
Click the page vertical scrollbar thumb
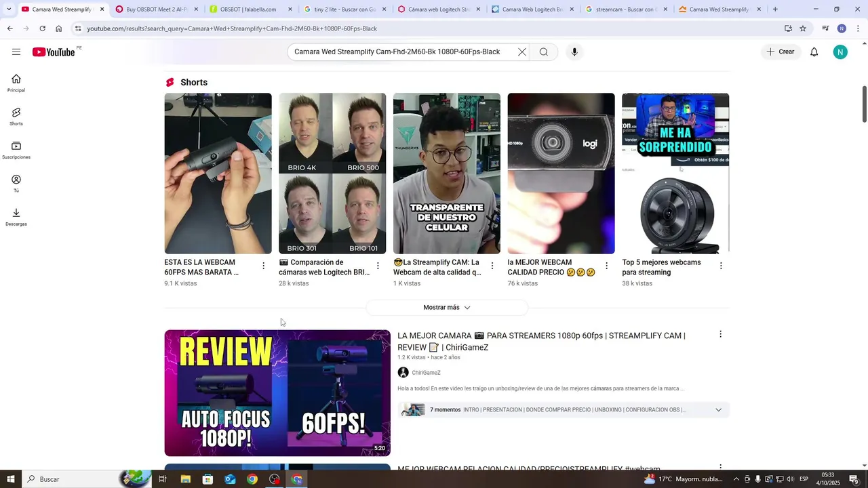tap(864, 104)
